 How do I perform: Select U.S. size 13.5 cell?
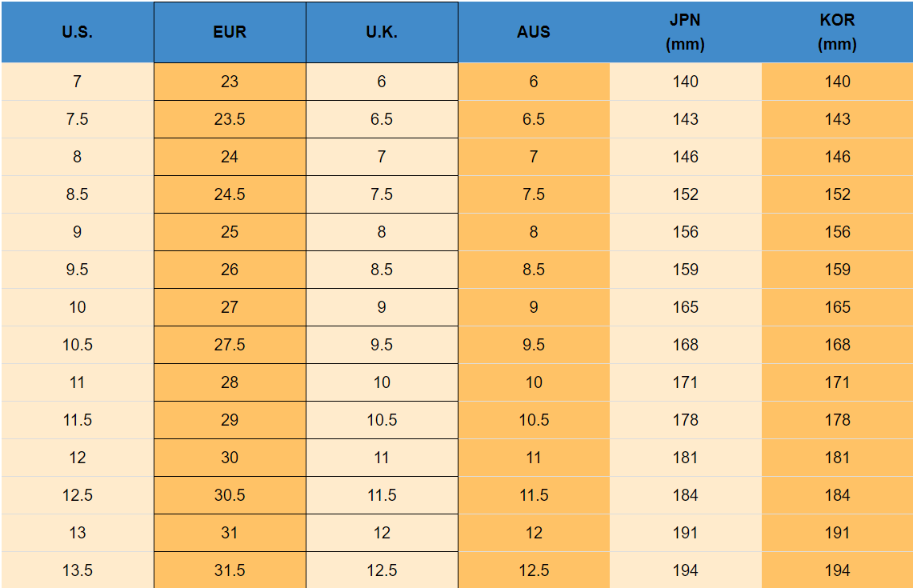[x=77, y=570]
